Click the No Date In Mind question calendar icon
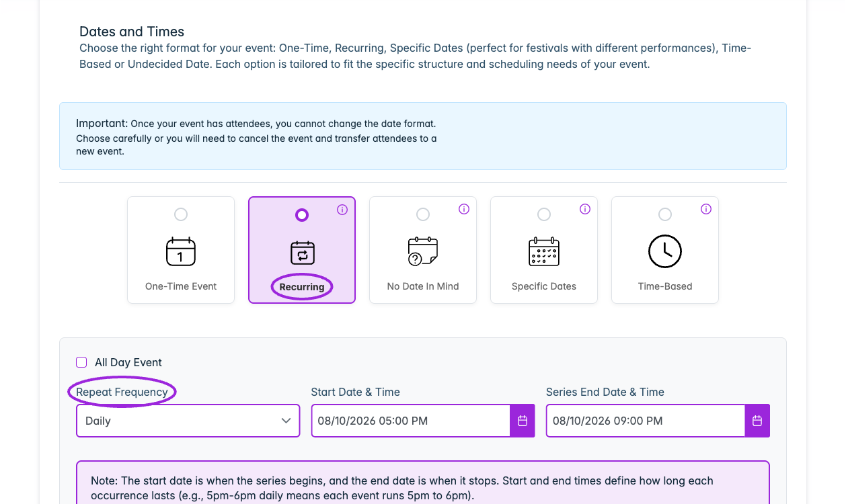Screen dimensions: 846x504 point(423,251)
